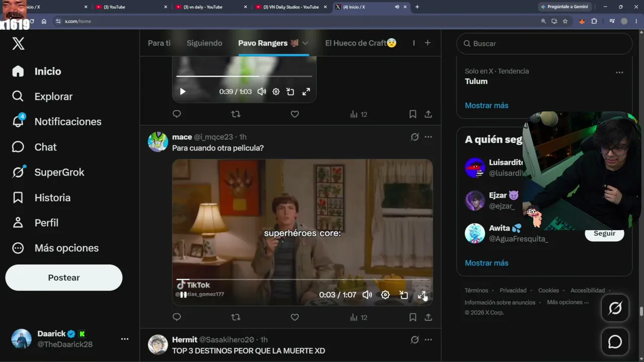Viewport: 644px width, 362px height.
Task: Open Hermit's profile avatar
Action: pyautogui.click(x=157, y=344)
